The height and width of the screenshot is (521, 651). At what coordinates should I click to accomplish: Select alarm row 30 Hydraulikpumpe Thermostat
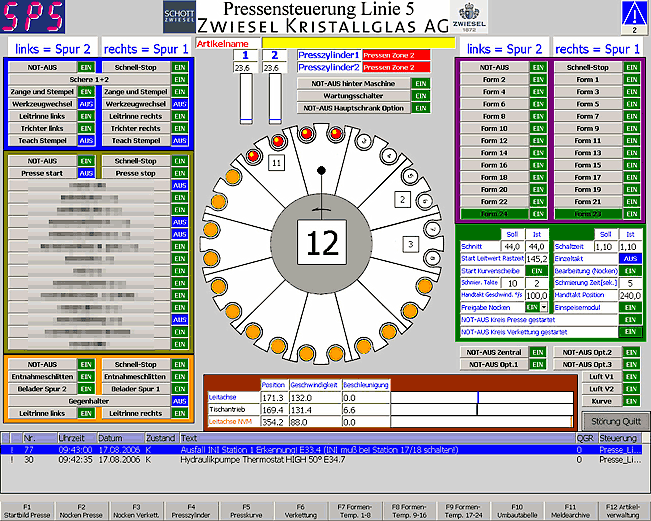point(322,460)
